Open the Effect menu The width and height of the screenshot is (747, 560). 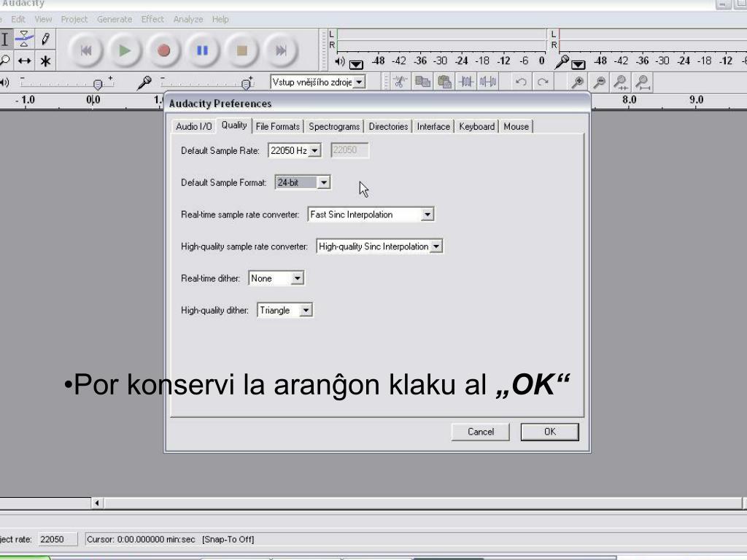click(x=152, y=19)
